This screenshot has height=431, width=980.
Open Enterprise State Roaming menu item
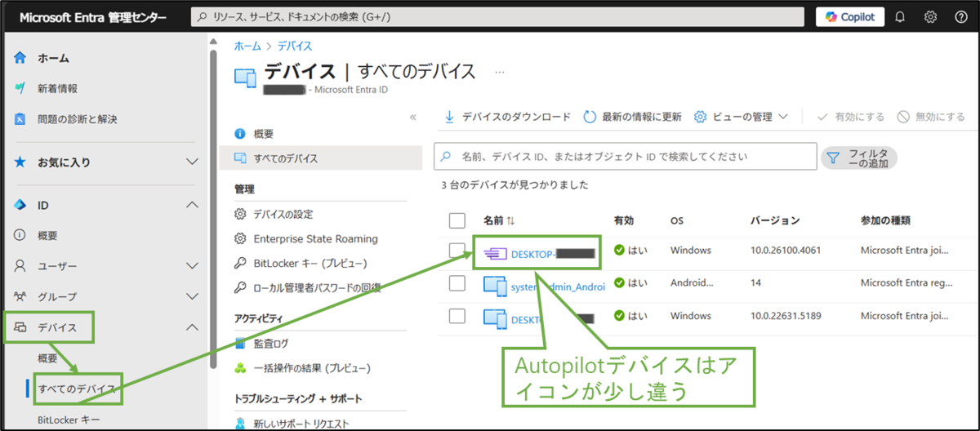315,238
